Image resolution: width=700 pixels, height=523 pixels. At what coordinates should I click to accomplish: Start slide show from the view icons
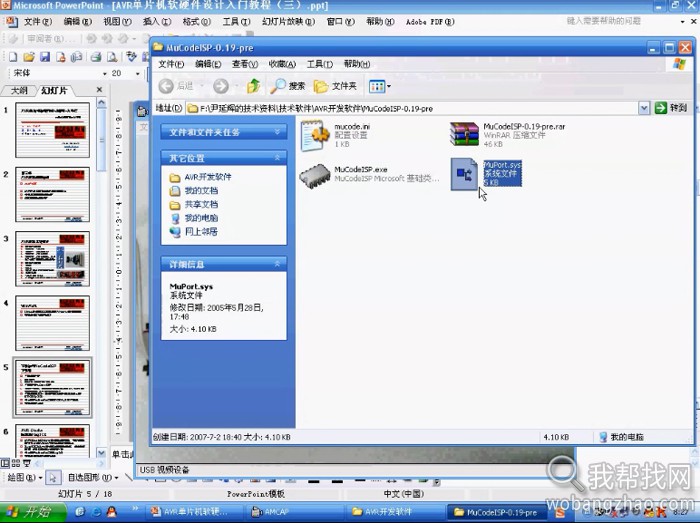pyautogui.click(x=27, y=463)
